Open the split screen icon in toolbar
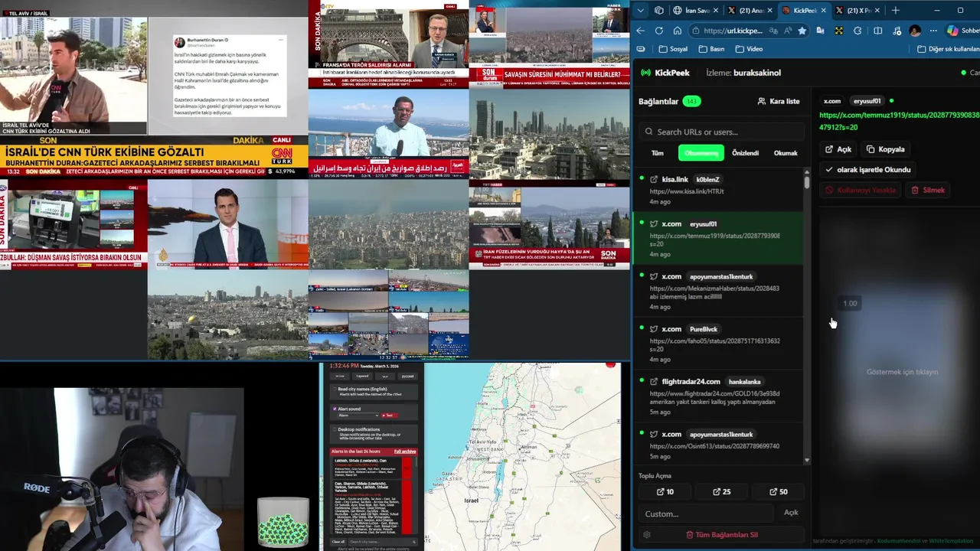This screenshot has width=980, height=551. coord(877,31)
